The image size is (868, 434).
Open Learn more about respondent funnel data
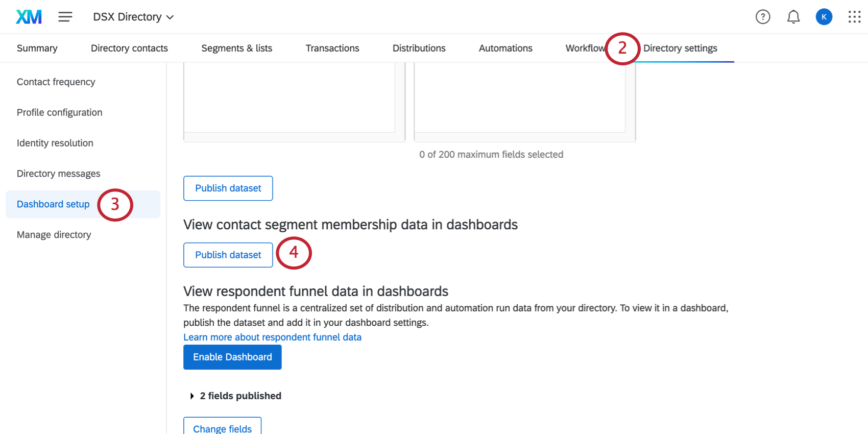pos(272,337)
